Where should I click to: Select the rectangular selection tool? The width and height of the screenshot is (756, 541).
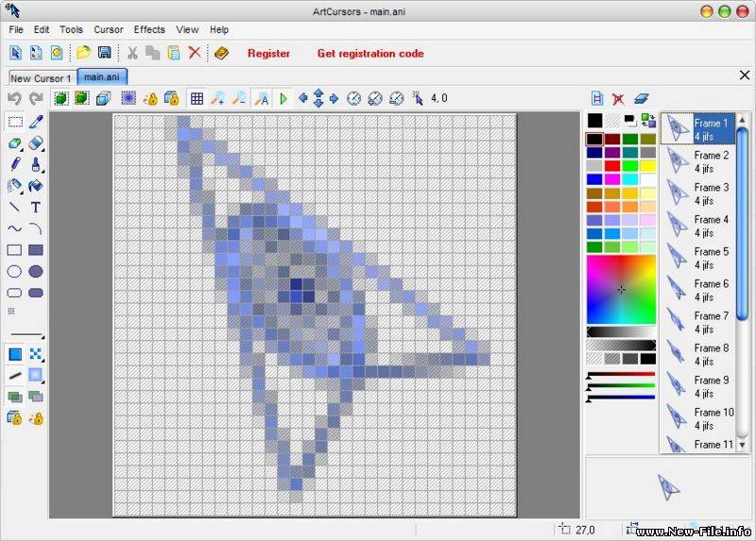coord(15,122)
